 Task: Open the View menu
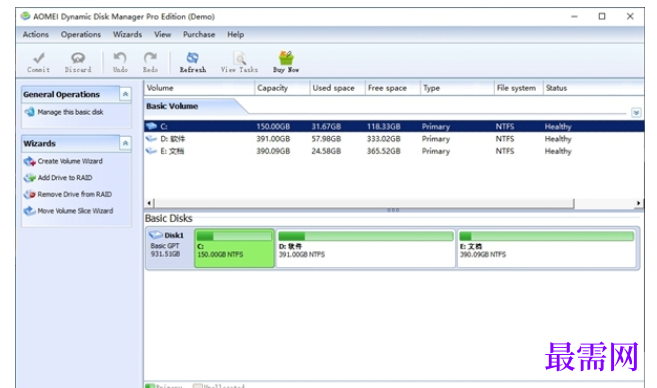162,34
